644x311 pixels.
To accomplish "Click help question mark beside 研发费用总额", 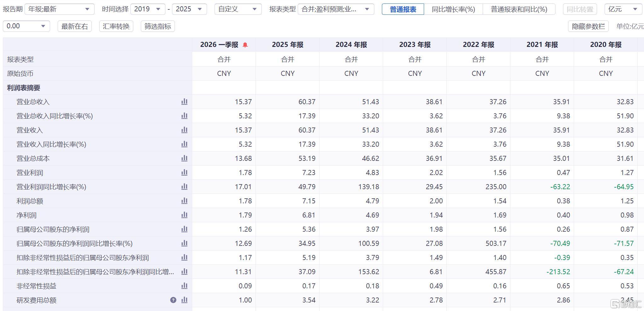I will pyautogui.click(x=173, y=300).
